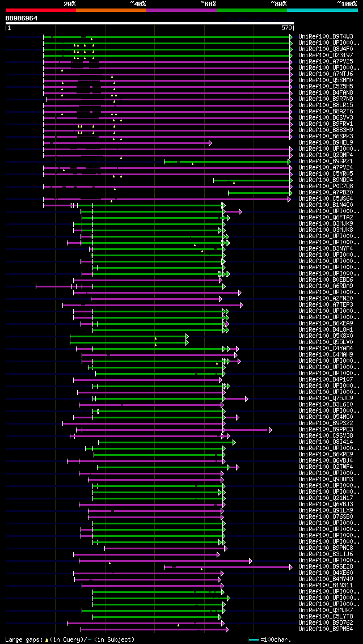Click the UniRef100_B4P107 label

(326, 380)
